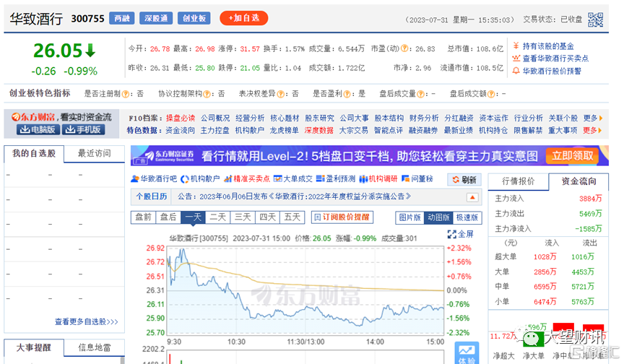Click the help icon beside 市盈(动)
Image resolution: width=624 pixels, height=364 pixels.
pyautogui.click(x=404, y=48)
